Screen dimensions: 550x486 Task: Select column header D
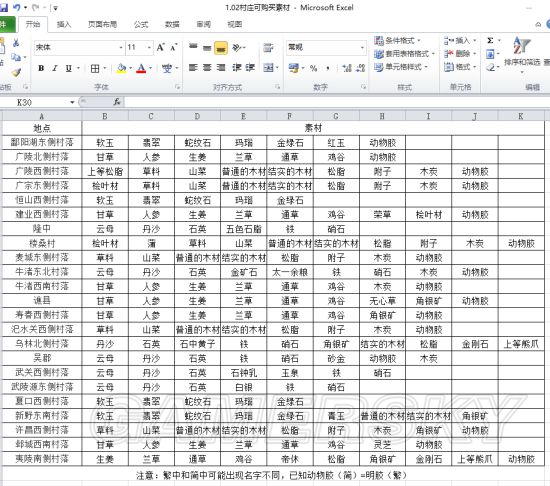[197, 116]
